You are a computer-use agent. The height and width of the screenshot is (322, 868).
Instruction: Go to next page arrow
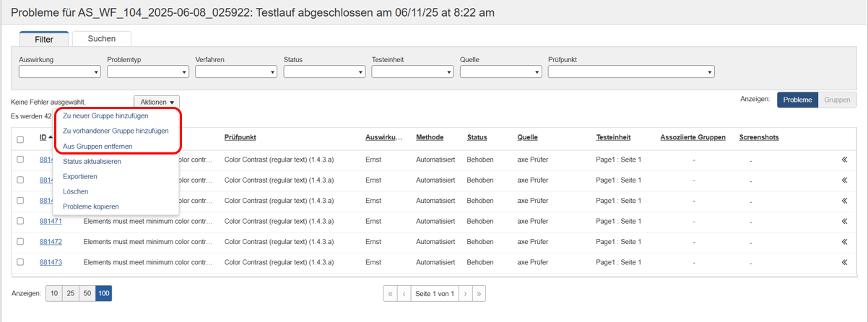[x=465, y=294]
